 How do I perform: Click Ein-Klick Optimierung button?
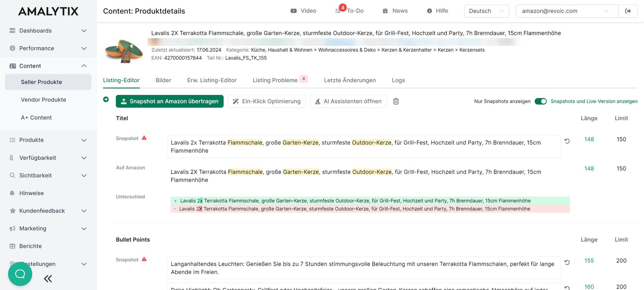[267, 101]
